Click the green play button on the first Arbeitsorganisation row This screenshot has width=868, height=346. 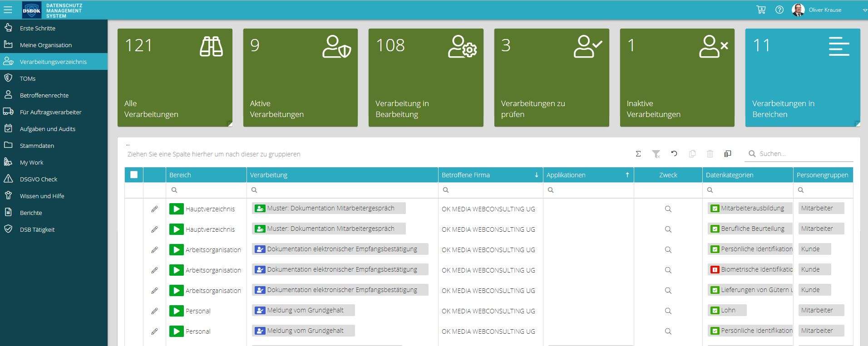[x=176, y=250]
